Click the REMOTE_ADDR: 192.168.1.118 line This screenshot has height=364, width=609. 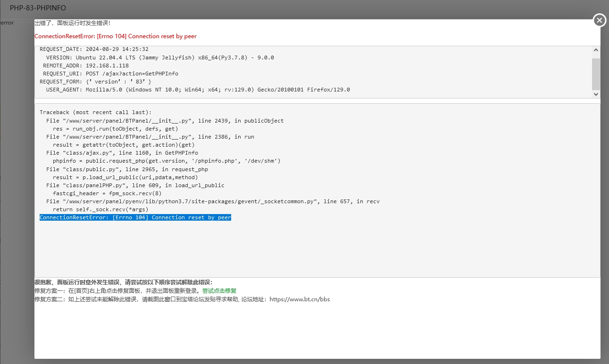[86, 66]
